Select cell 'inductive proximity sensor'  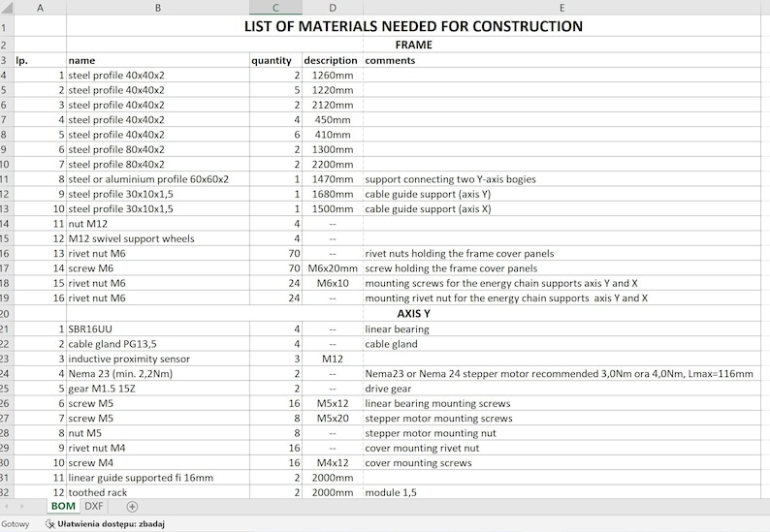[x=158, y=359]
